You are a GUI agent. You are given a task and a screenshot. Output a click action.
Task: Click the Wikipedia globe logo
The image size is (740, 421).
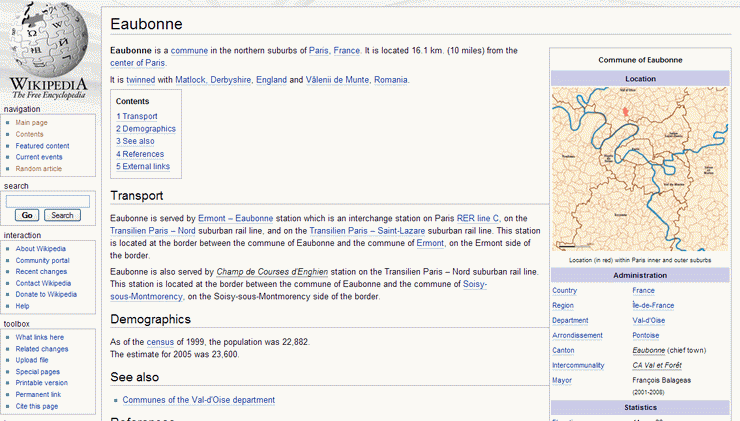click(x=49, y=51)
